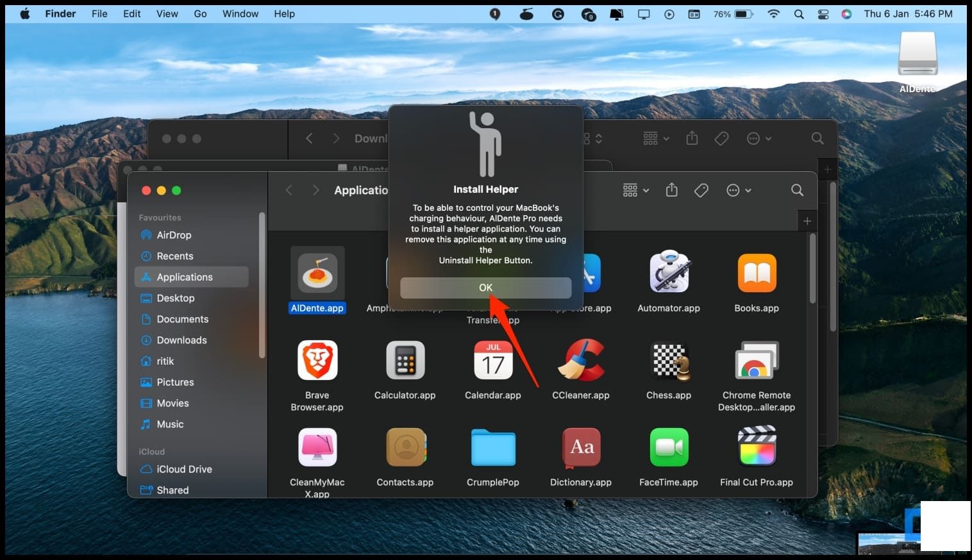This screenshot has height=560, width=972.
Task: Open the CrumplePop folder
Action: tap(493, 447)
